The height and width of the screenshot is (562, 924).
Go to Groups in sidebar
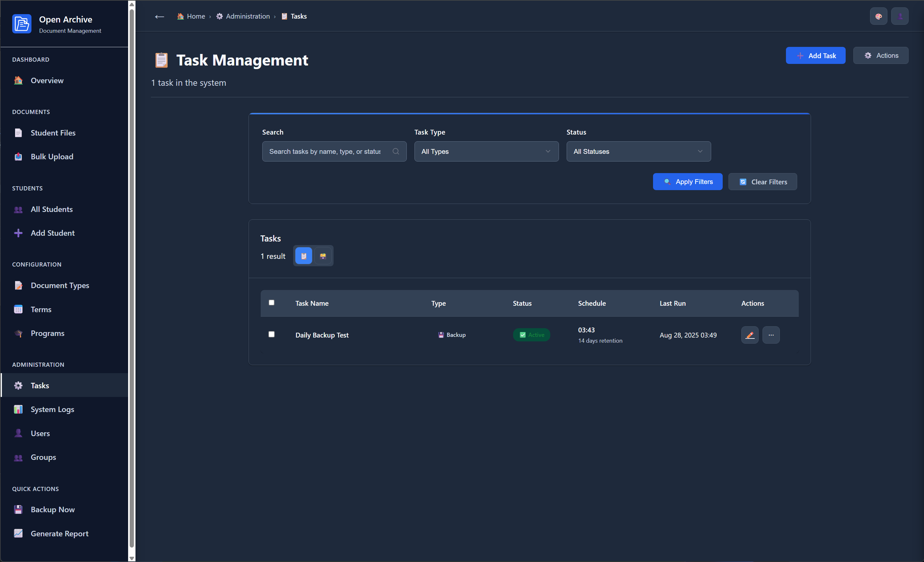(65, 457)
